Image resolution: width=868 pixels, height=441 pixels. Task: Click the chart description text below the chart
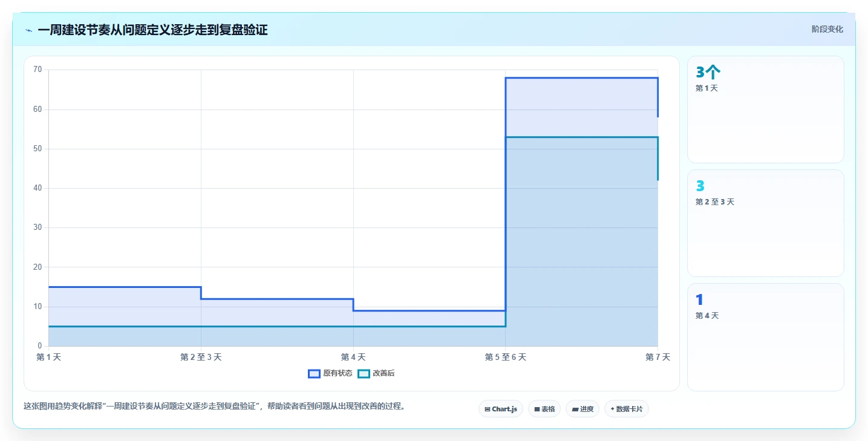tap(214, 407)
